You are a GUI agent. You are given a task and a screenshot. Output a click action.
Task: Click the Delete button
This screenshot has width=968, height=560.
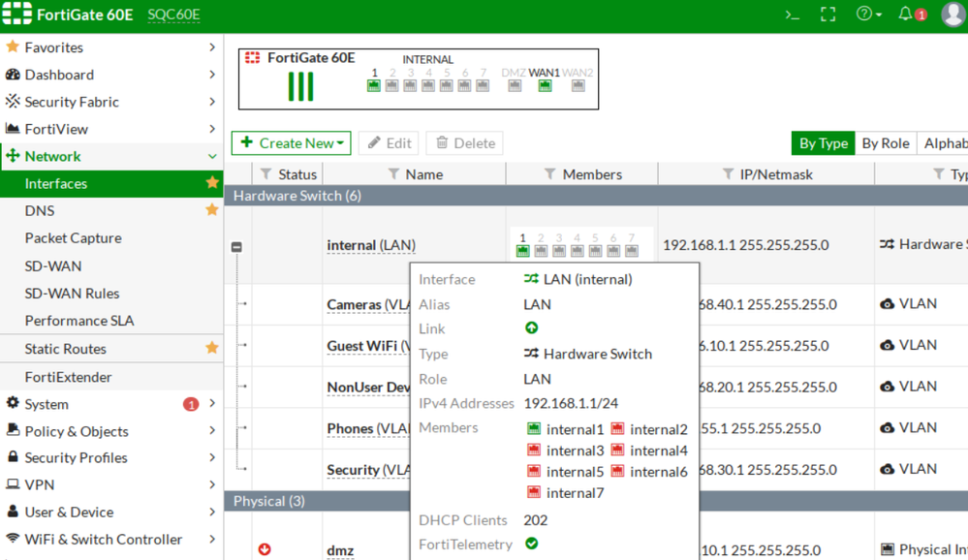[465, 143]
